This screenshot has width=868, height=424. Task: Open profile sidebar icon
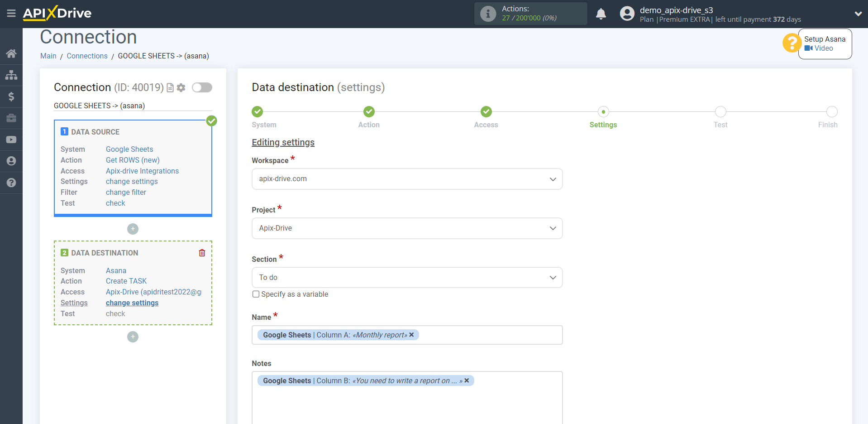(x=11, y=161)
